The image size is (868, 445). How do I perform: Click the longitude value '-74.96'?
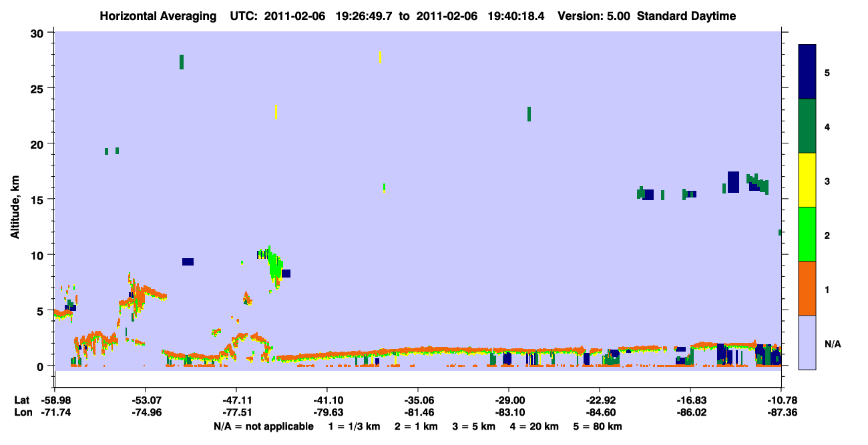point(146,412)
